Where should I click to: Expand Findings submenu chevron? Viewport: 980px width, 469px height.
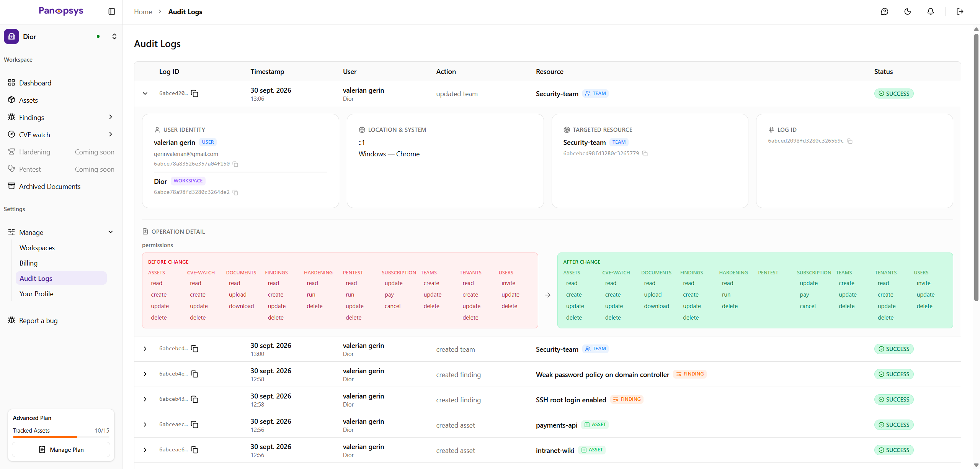click(x=111, y=117)
